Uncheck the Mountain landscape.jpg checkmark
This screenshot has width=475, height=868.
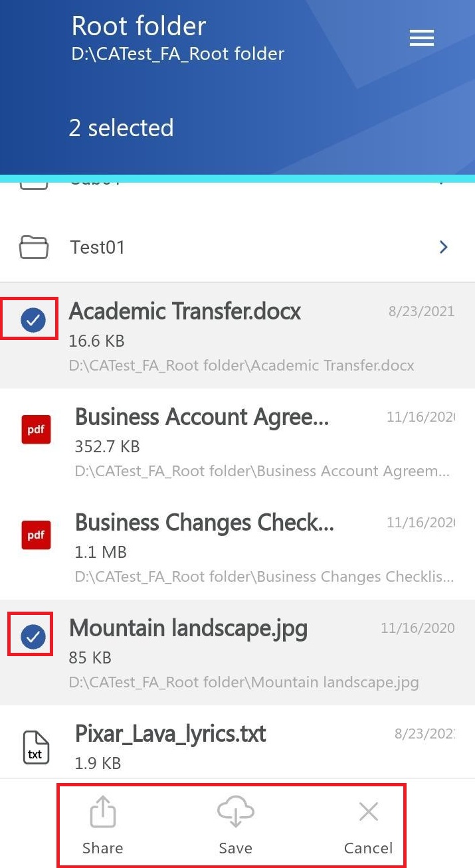[x=33, y=638]
